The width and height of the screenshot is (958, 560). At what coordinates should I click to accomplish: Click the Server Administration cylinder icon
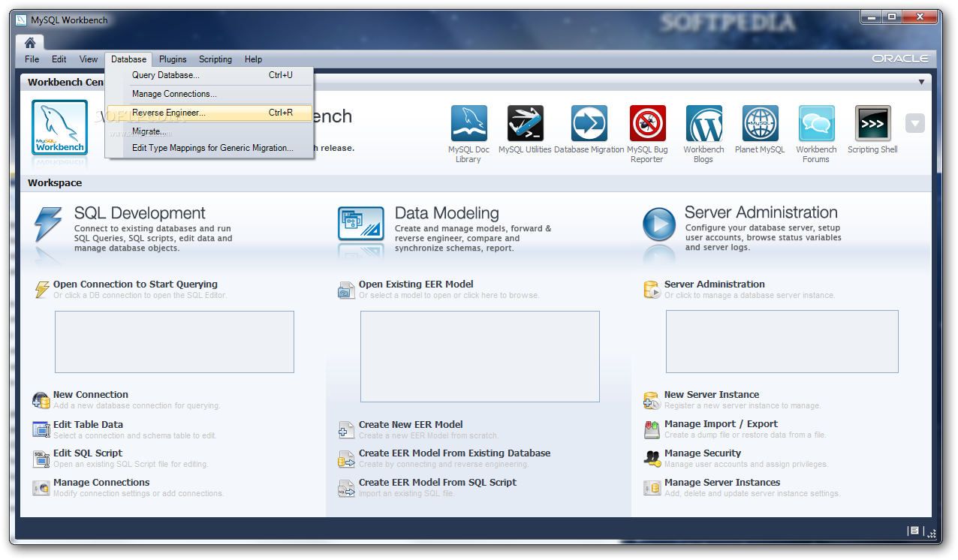click(x=651, y=289)
